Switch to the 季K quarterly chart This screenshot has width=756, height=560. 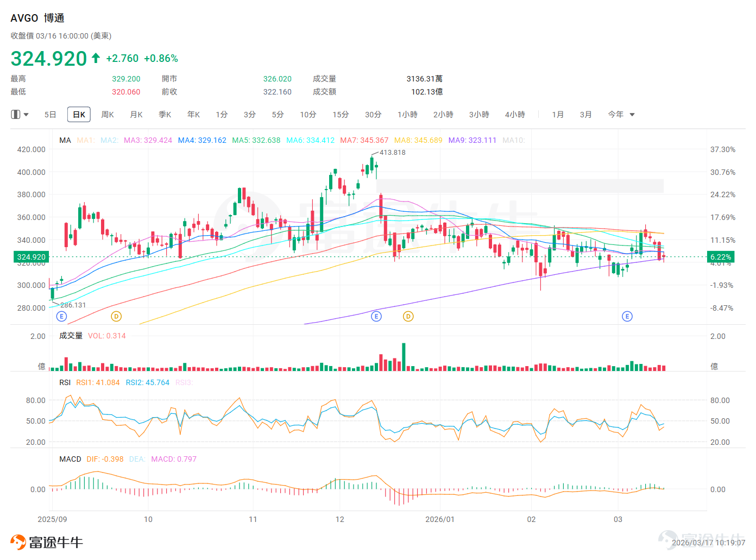[x=165, y=115]
